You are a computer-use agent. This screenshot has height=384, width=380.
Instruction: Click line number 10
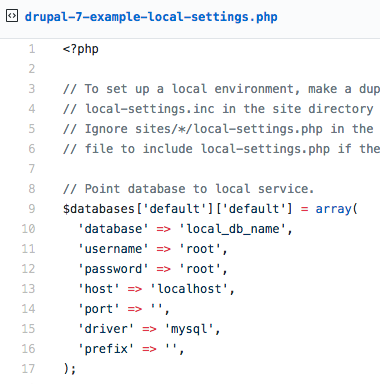pos(28,229)
